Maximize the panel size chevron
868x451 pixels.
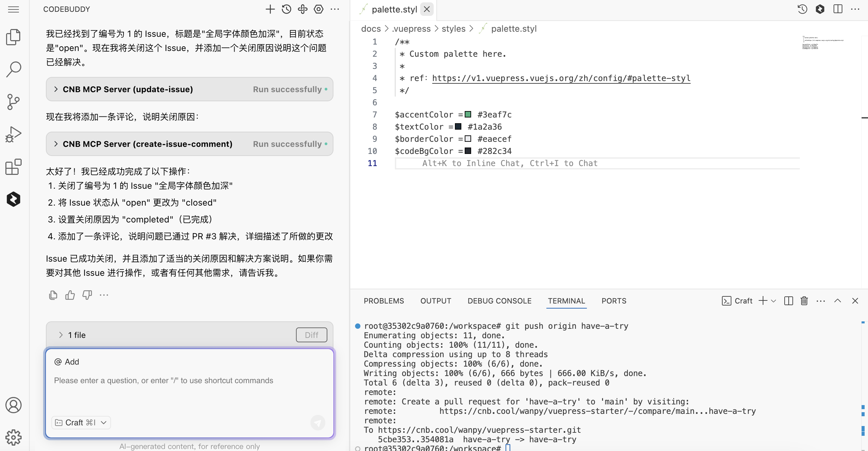point(838,301)
